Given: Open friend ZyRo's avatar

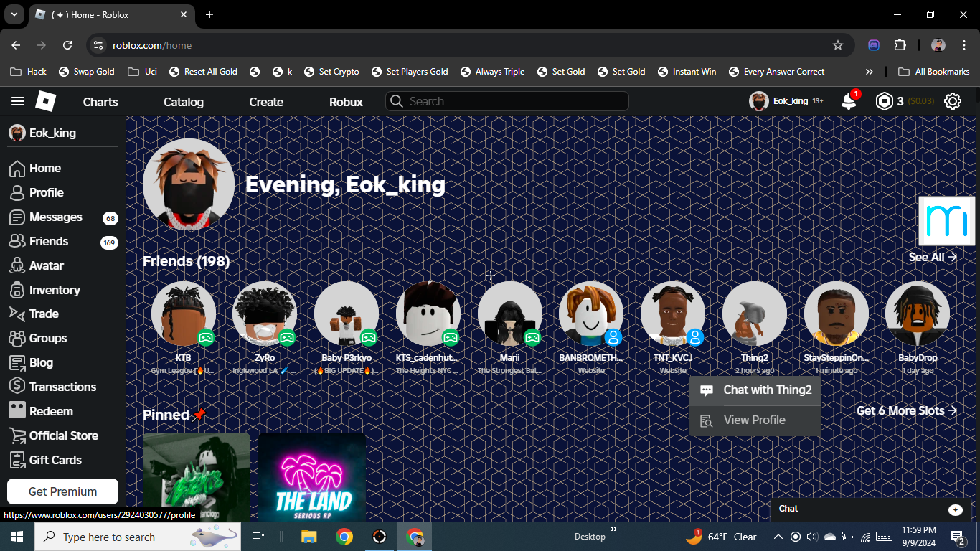Looking at the screenshot, I should coord(265,314).
